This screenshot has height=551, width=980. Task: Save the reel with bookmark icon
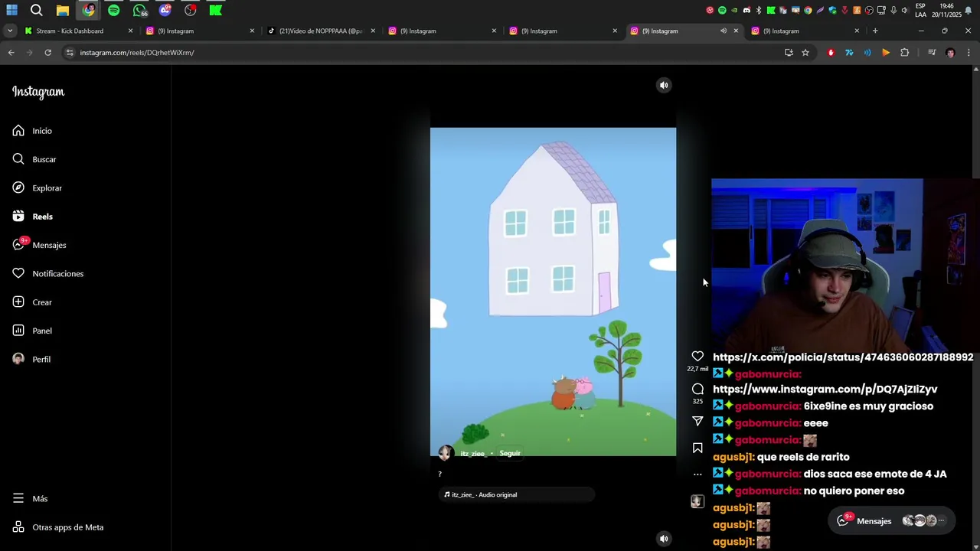coord(697,448)
